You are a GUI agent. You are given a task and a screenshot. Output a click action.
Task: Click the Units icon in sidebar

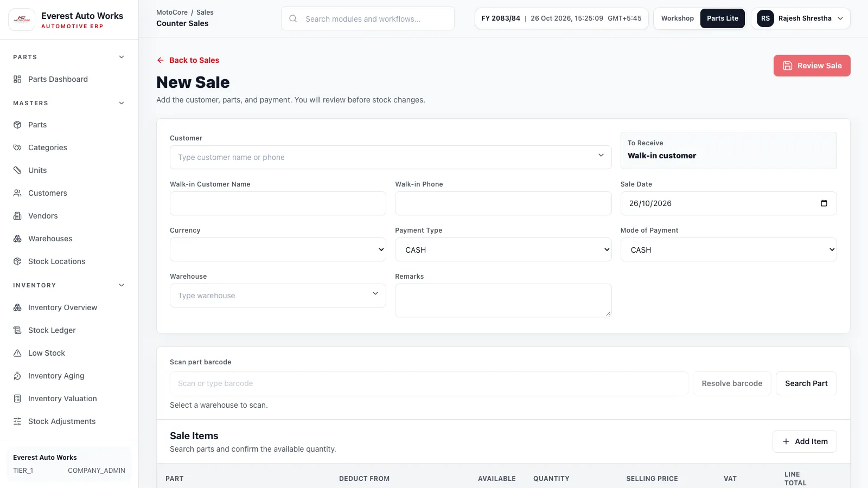(x=17, y=170)
